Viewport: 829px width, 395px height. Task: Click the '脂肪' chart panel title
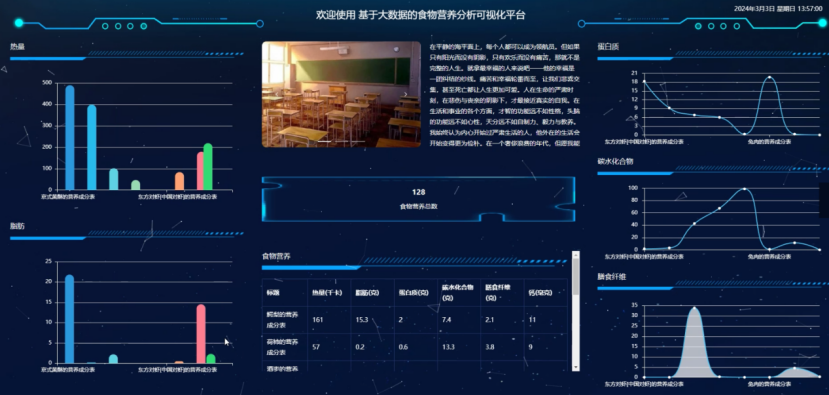tap(17, 226)
